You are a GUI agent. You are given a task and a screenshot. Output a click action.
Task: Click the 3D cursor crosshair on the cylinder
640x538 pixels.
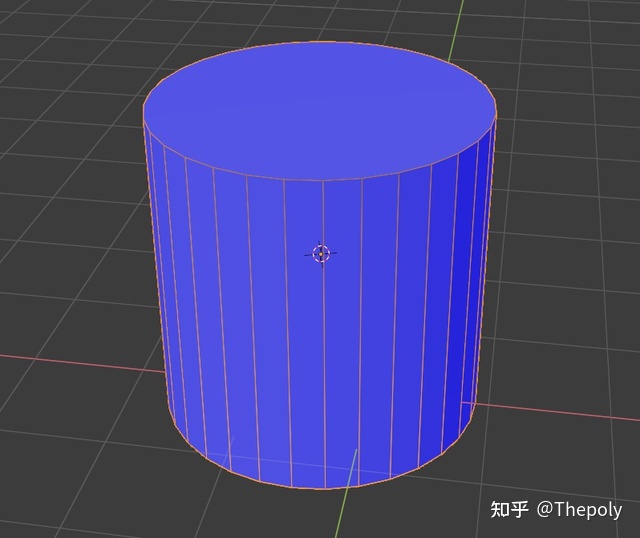[x=321, y=254]
